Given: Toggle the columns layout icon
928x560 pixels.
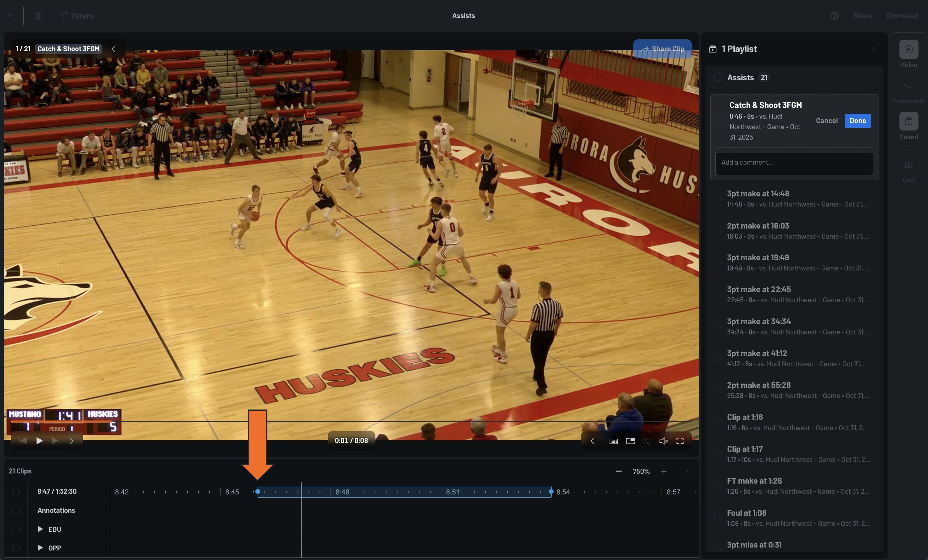Looking at the screenshot, I should pos(38,16).
